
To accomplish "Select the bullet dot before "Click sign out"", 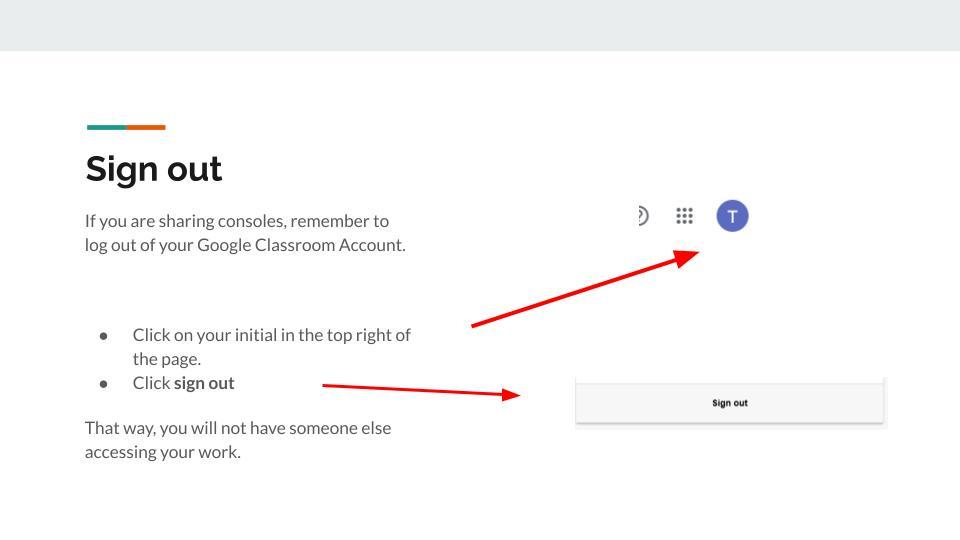I will point(104,384).
